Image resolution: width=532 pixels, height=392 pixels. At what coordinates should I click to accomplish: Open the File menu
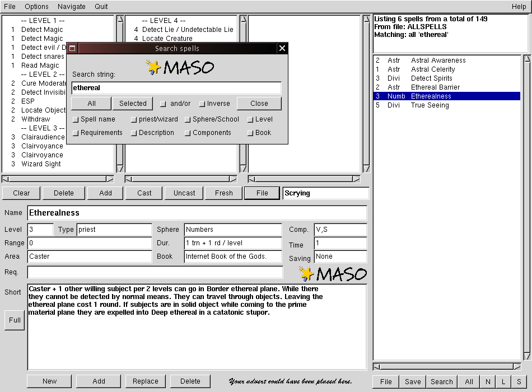(10, 7)
